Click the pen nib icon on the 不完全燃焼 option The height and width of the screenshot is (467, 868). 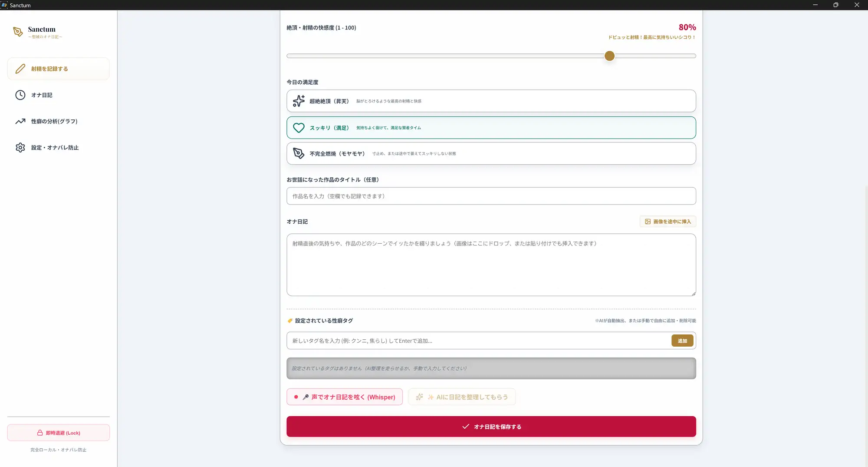(299, 153)
